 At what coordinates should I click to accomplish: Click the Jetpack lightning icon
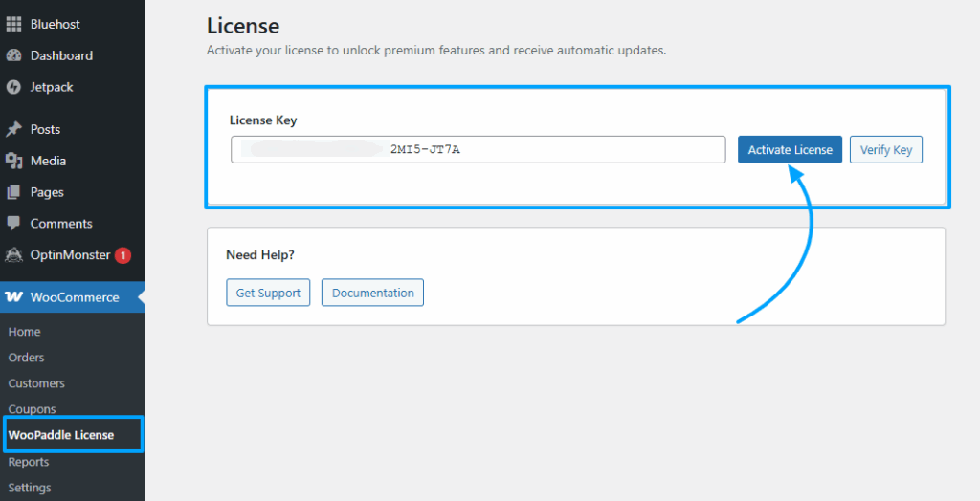point(13,87)
